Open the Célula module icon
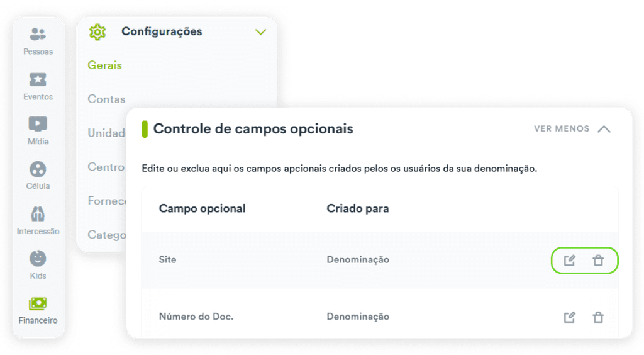The width and height of the screenshot is (644, 355). pos(38,169)
